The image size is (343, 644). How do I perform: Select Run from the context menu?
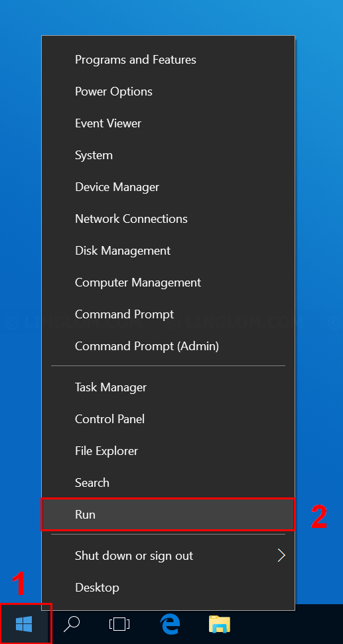pyautogui.click(x=168, y=514)
